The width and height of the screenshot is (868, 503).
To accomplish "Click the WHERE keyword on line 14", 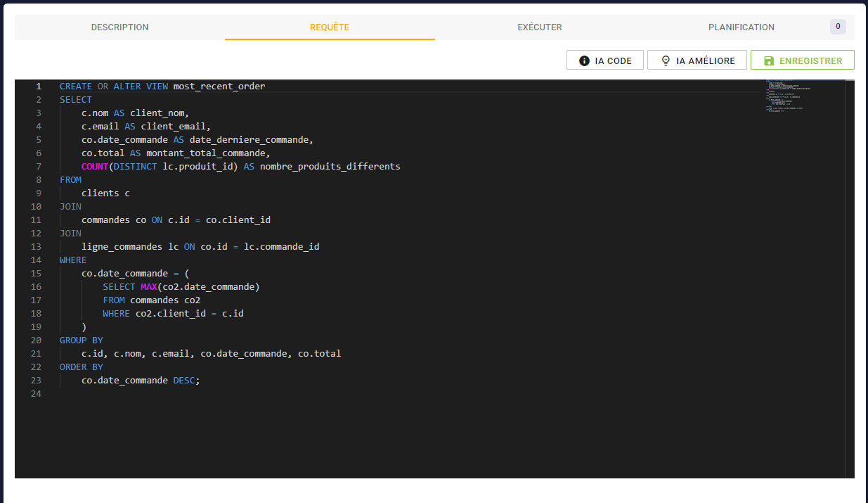I will tap(73, 260).
